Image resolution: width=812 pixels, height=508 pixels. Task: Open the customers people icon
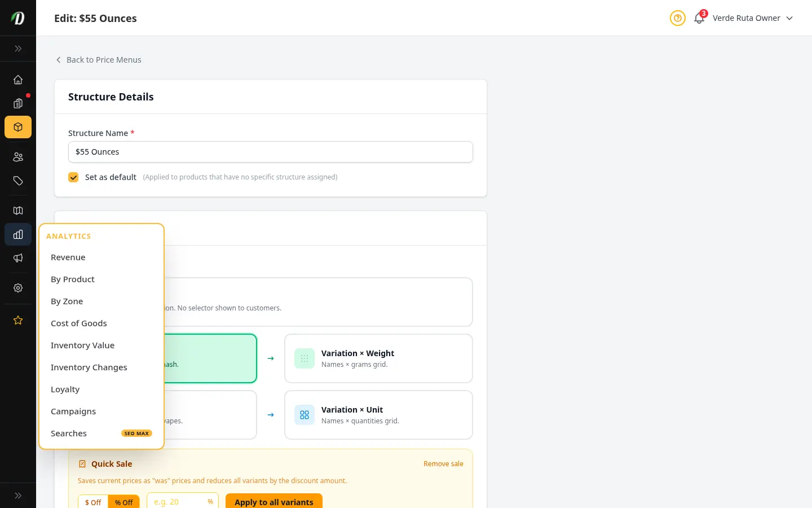coord(18,157)
